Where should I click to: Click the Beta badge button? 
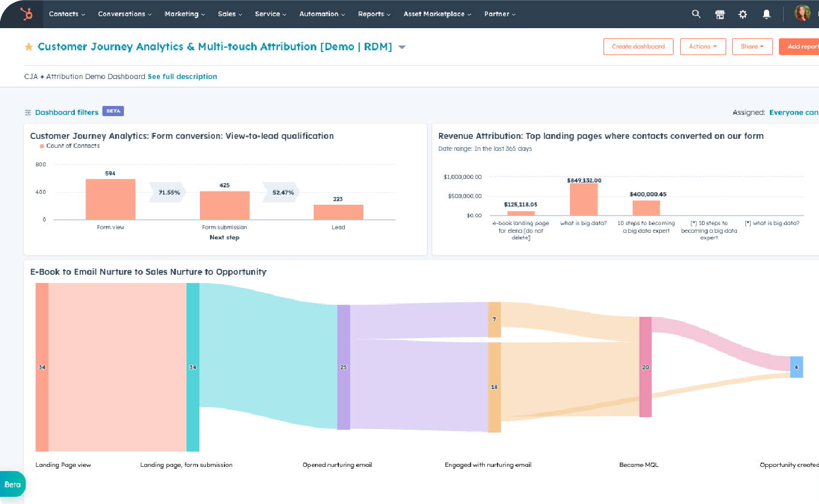point(13,484)
